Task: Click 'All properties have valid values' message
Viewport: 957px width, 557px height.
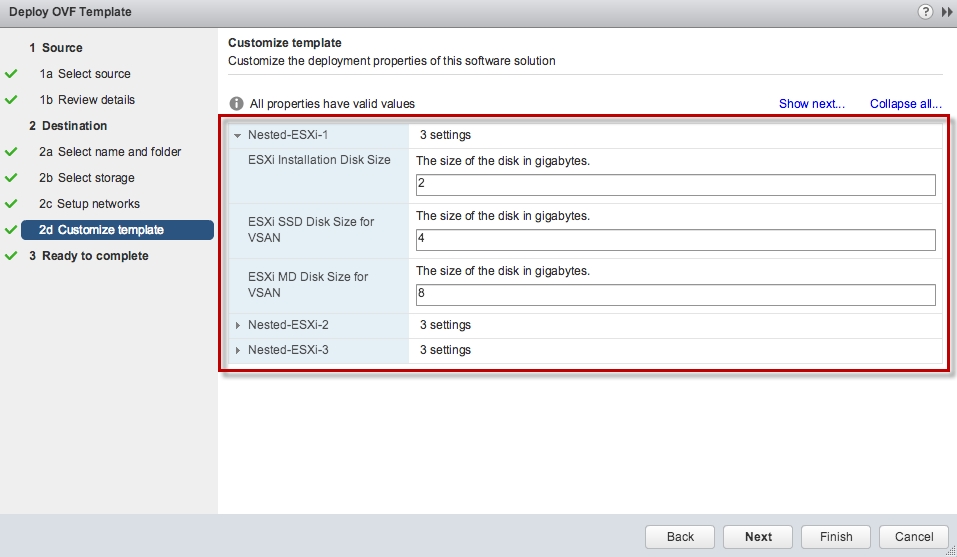Action: coord(332,104)
